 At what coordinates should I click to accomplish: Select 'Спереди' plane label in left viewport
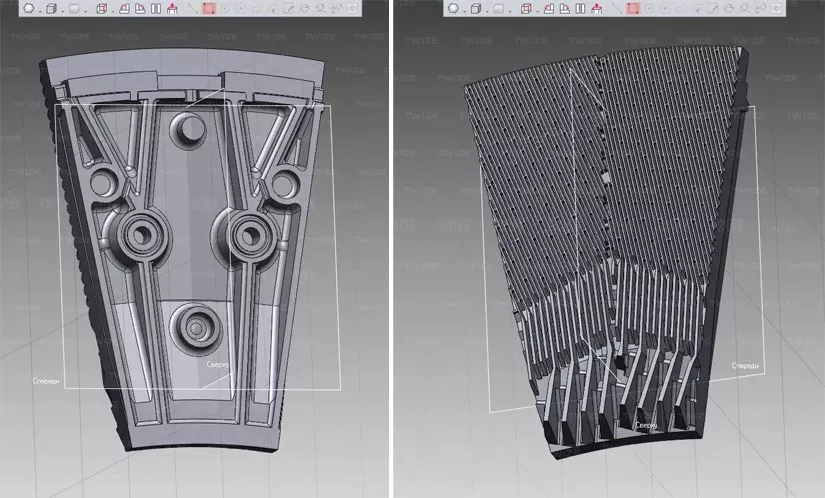tap(46, 381)
